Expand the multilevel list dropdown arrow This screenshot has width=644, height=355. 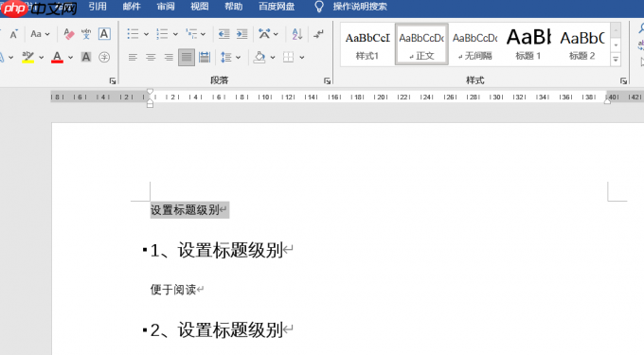click(x=203, y=34)
